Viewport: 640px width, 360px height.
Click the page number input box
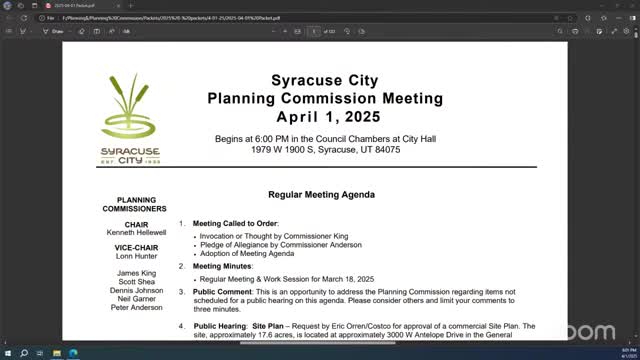tap(313, 31)
